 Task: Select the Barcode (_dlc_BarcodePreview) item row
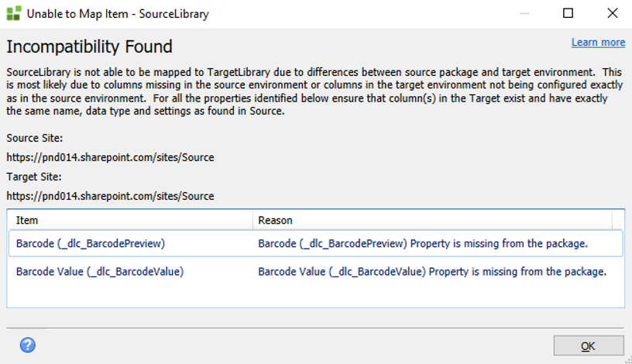91,244
